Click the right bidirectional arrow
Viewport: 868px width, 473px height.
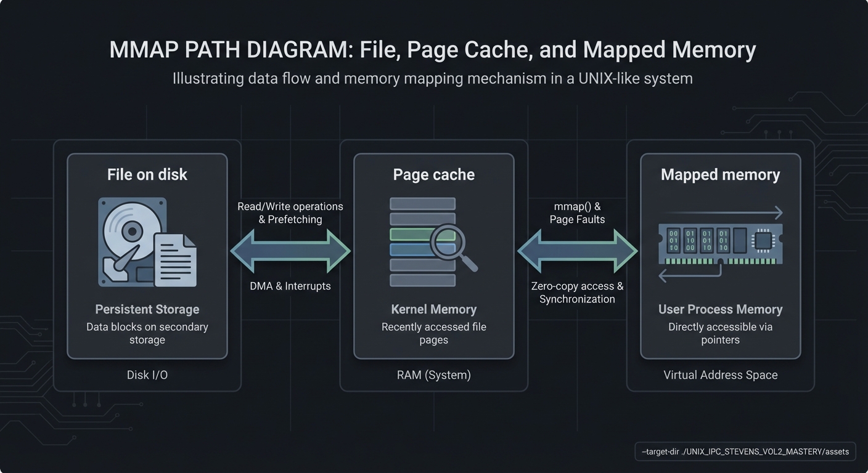tap(577, 251)
